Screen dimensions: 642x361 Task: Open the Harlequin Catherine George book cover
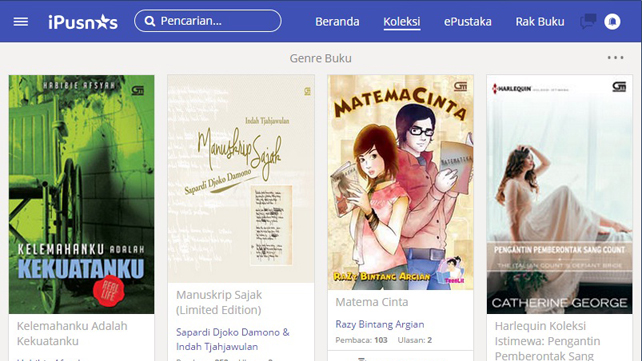tap(559, 194)
